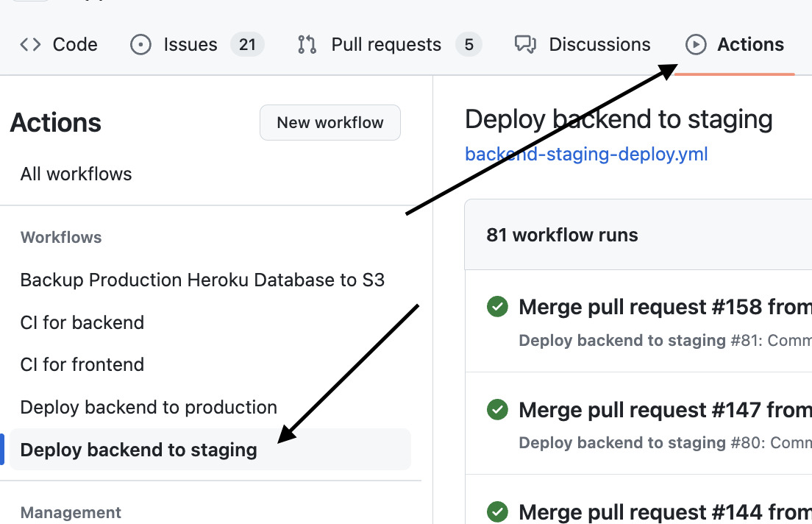Viewport: 812px width, 524px height.
Task: Click the Discussions speech-bubble icon
Action: [526, 44]
